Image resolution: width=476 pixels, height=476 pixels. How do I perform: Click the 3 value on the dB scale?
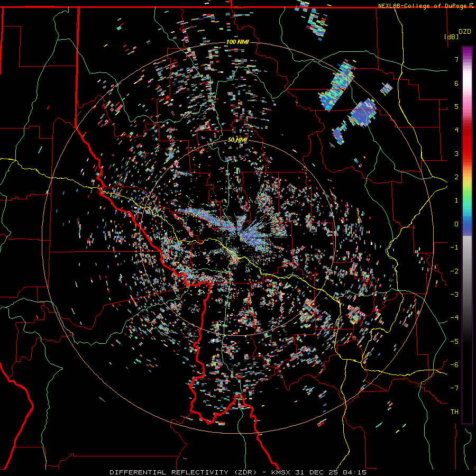click(x=456, y=153)
